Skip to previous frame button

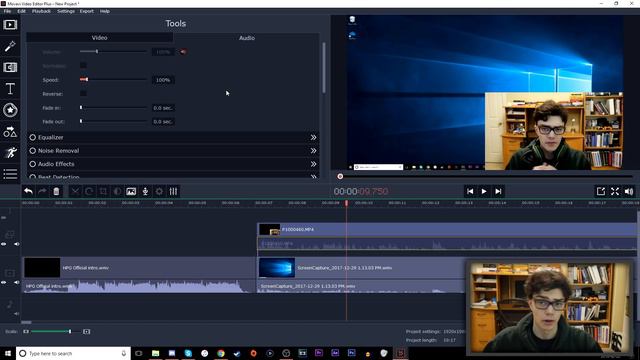pyautogui.click(x=470, y=191)
